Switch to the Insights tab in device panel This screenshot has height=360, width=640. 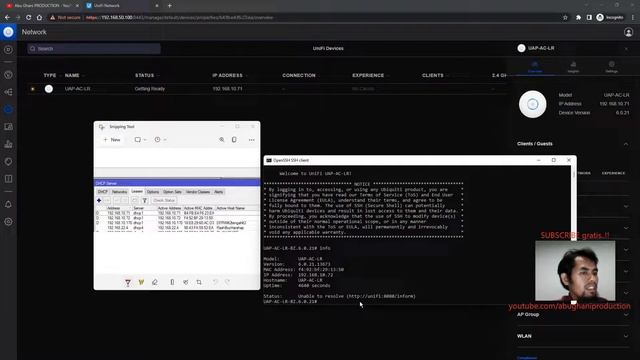573,67
